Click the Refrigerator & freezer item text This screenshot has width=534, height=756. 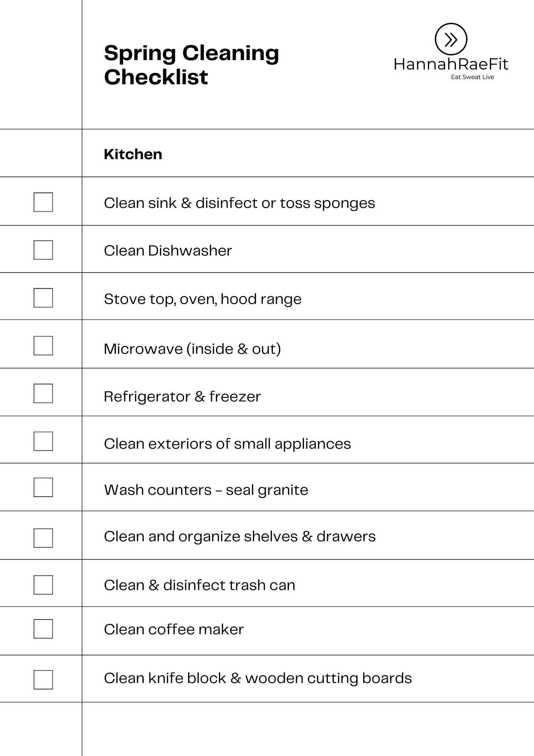coord(182,397)
